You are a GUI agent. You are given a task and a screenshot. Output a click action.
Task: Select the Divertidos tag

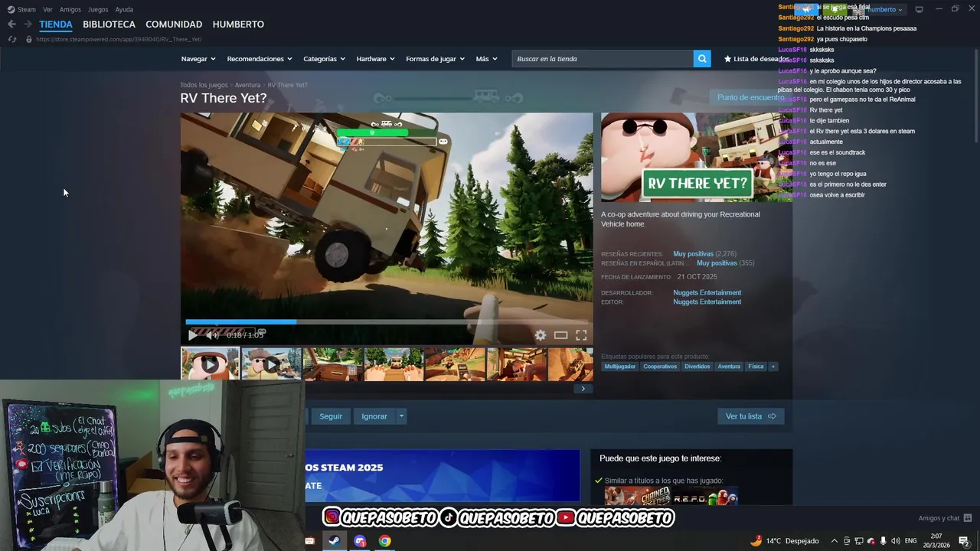(697, 367)
